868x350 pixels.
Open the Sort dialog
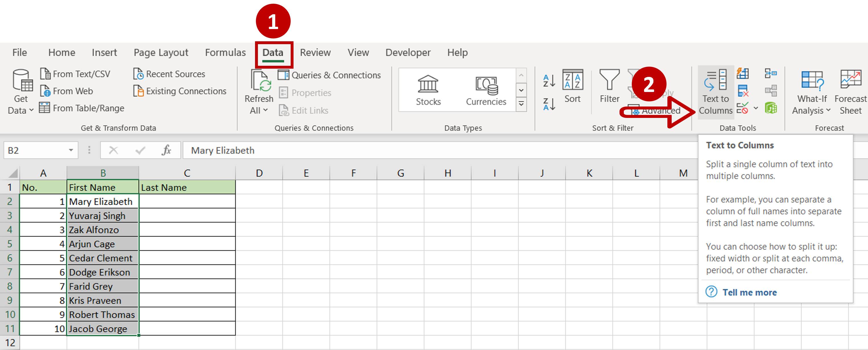[572, 86]
